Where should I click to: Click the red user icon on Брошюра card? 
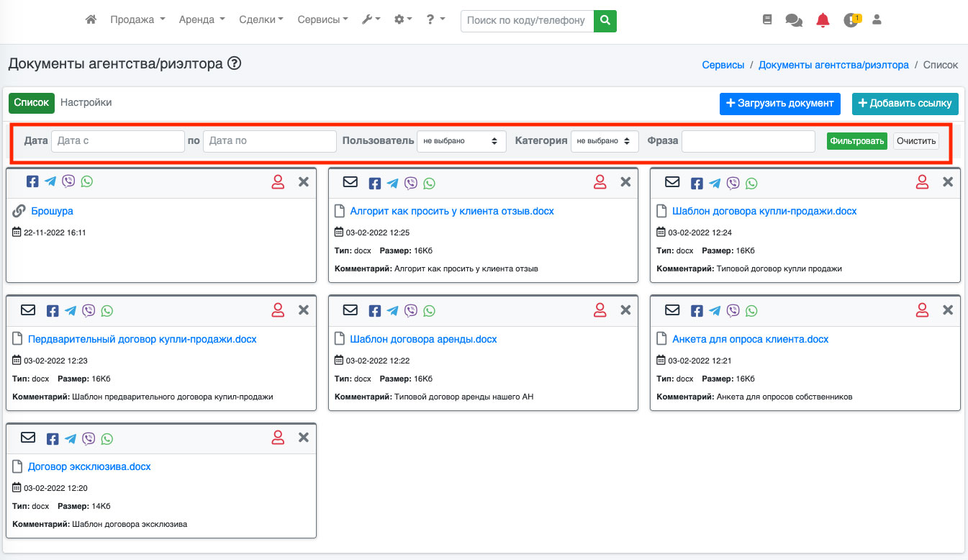point(278,183)
